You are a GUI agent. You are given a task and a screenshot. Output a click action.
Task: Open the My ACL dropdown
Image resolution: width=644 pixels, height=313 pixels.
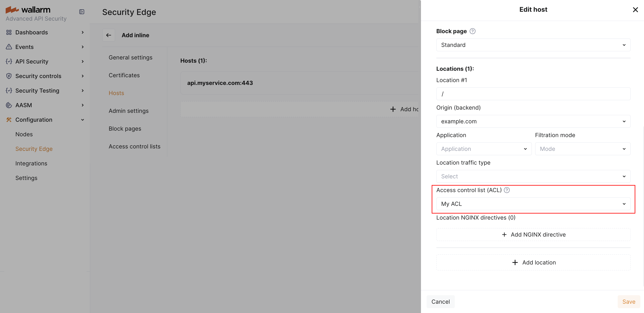(x=533, y=204)
